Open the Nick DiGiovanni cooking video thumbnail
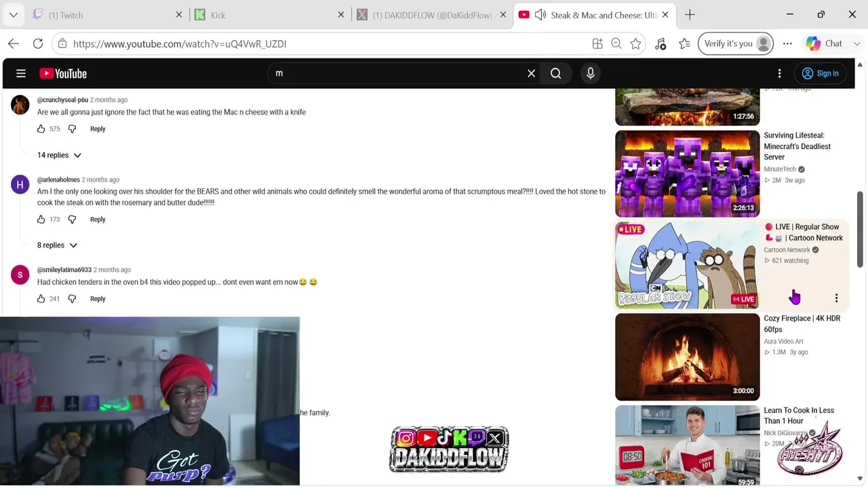 click(x=688, y=446)
